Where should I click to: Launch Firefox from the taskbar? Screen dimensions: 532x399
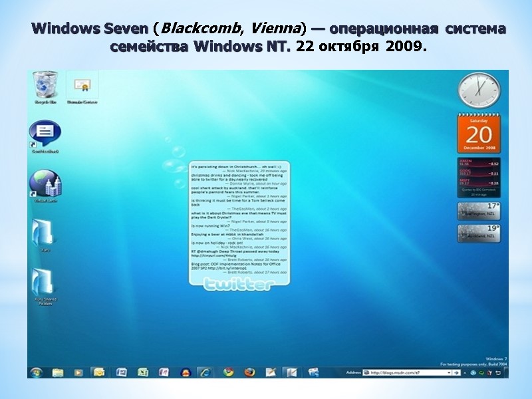247,371
